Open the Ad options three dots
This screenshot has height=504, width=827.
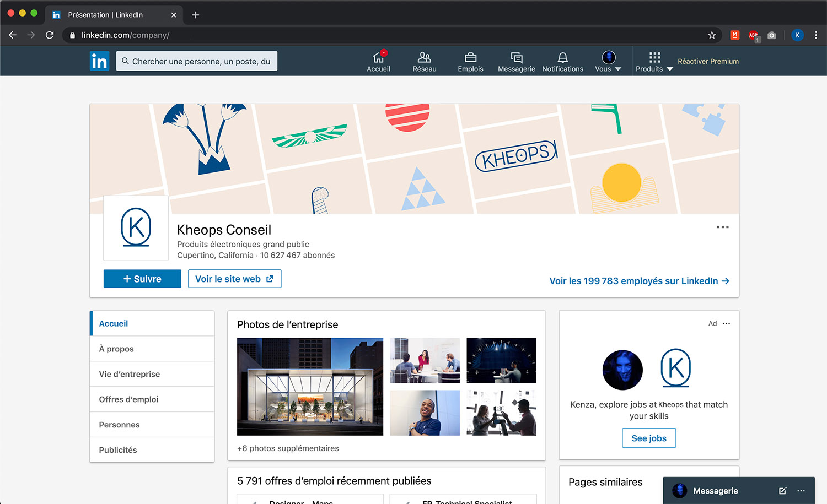tap(726, 323)
